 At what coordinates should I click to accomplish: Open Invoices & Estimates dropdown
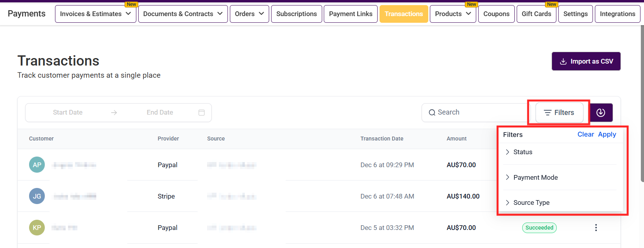click(x=95, y=14)
